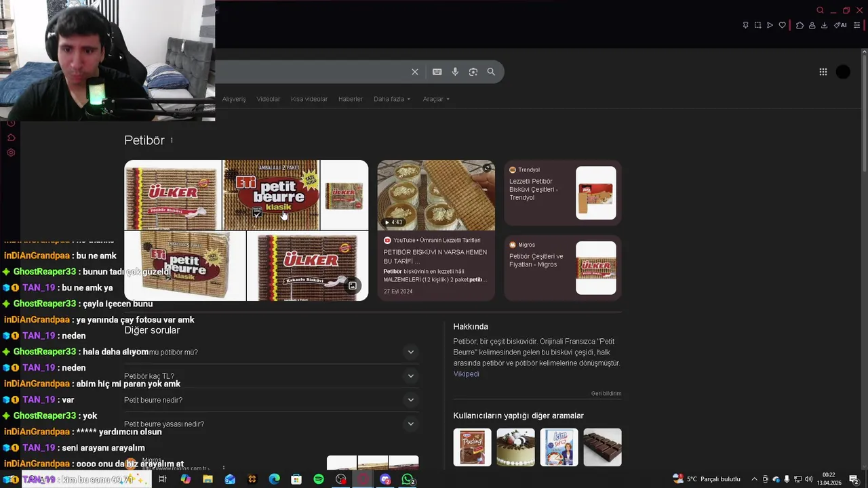Click the 'Diğer sorular' heading

click(x=152, y=330)
